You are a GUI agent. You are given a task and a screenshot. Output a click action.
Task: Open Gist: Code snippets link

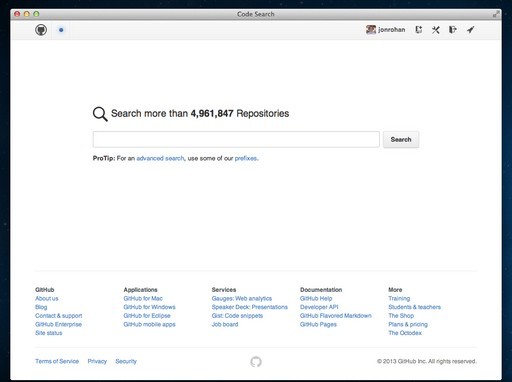coord(237,316)
